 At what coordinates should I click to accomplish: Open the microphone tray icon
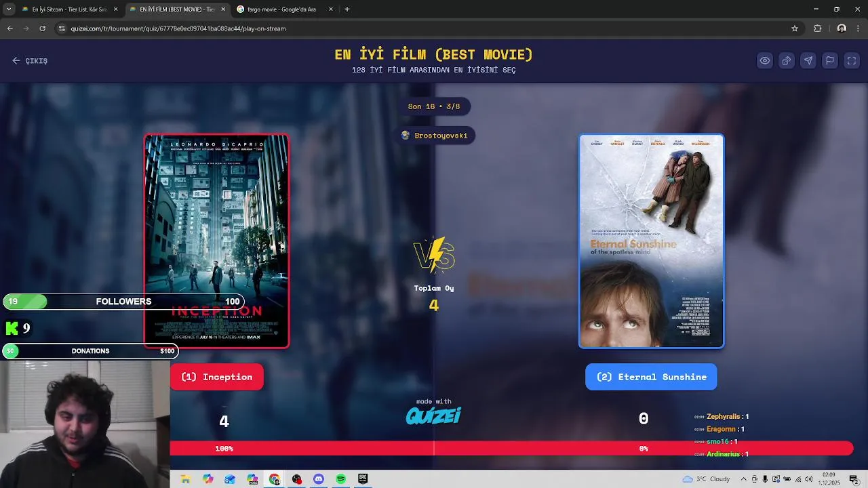tap(765, 479)
